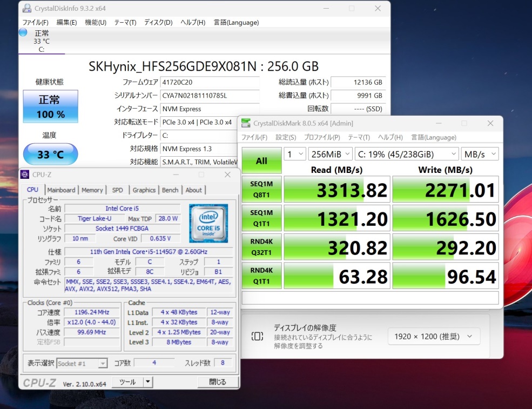Switch to the Mainboard tab in CPU-Z
The width and height of the screenshot is (532, 409).
[x=61, y=190]
